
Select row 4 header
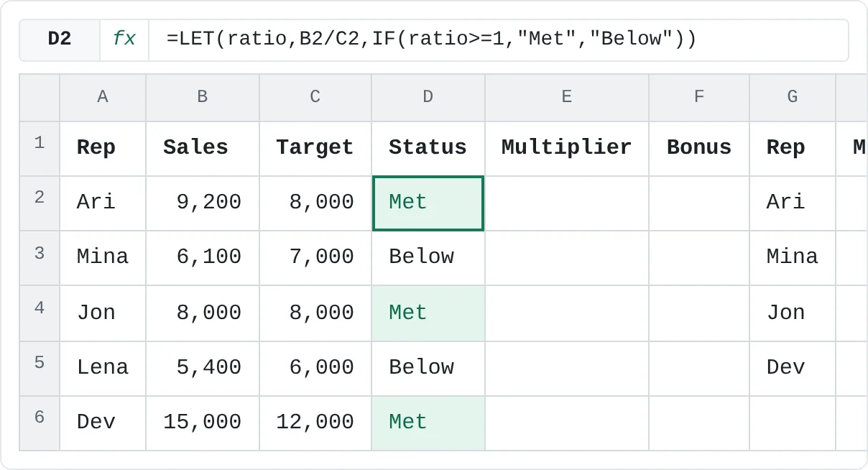point(40,313)
